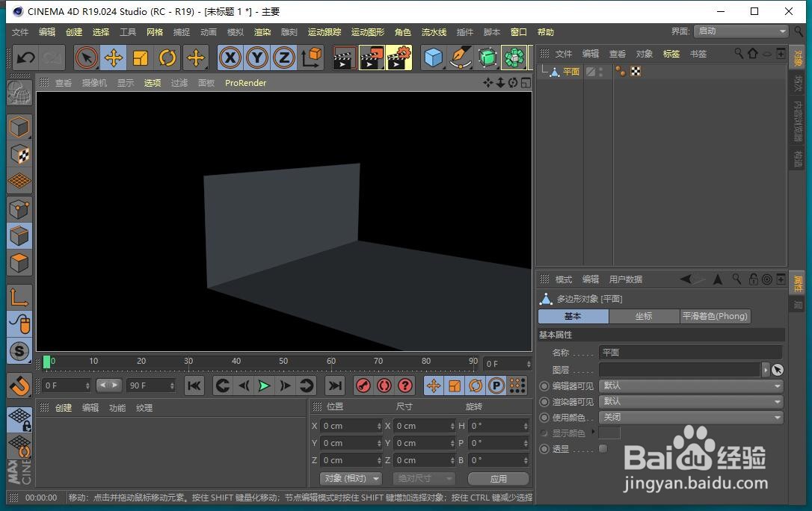Click the layer field arrow expander

coord(766,370)
